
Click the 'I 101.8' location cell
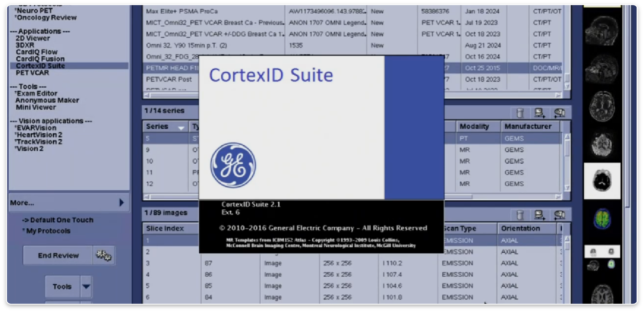pyautogui.click(x=392, y=297)
